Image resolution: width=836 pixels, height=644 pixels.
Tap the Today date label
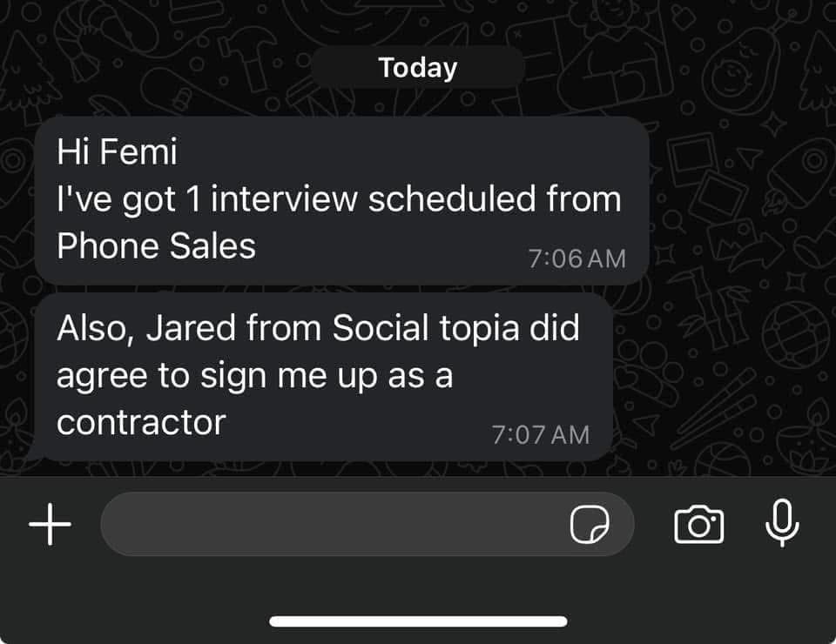(418, 68)
